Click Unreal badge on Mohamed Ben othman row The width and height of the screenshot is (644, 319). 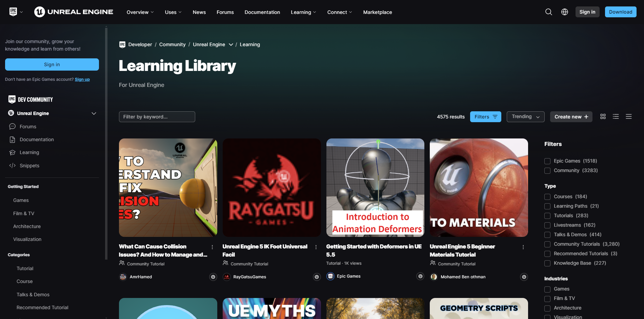click(x=524, y=277)
